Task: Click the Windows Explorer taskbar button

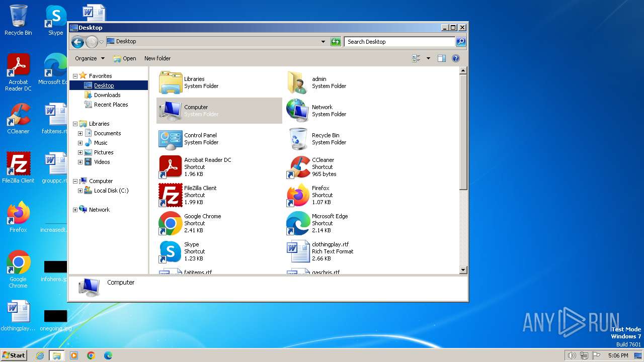Action: (x=57, y=355)
